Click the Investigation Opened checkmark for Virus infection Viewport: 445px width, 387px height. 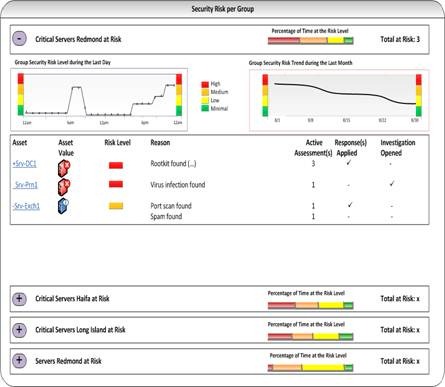392,183
